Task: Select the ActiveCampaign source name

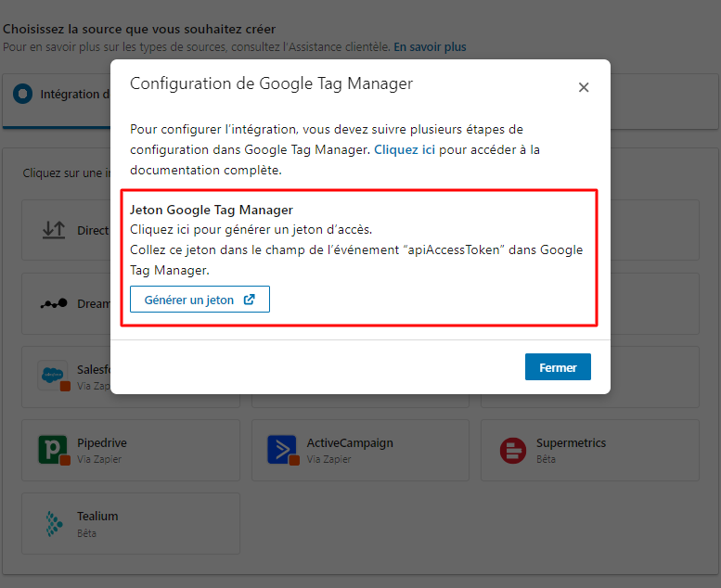Action: point(350,442)
